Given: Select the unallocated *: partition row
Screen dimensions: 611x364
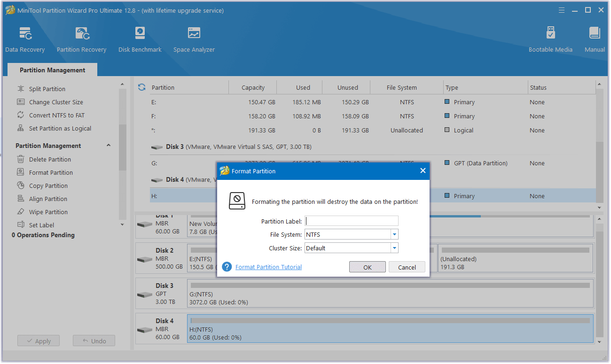Looking at the screenshot, I should pos(373,130).
